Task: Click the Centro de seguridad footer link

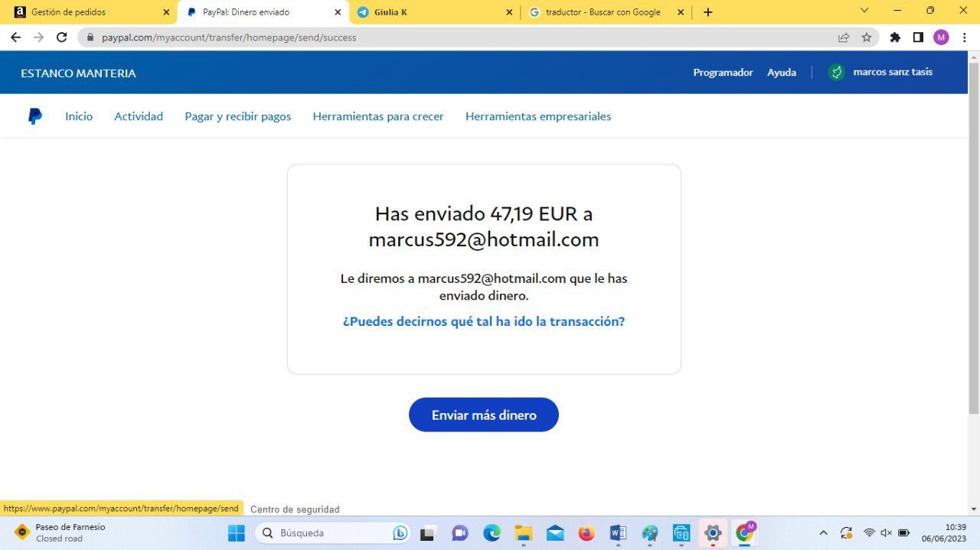Action: (295, 509)
